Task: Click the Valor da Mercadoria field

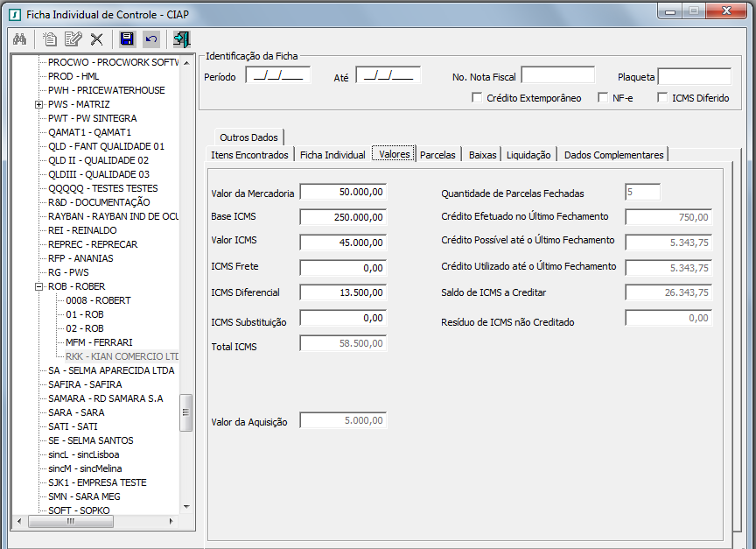Action: point(342,193)
